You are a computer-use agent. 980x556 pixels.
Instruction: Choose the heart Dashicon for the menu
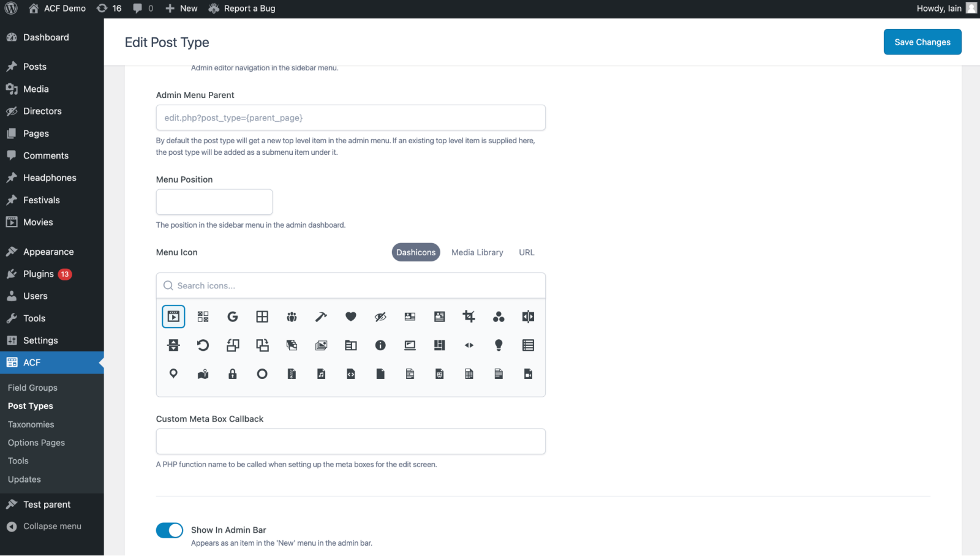click(x=350, y=317)
